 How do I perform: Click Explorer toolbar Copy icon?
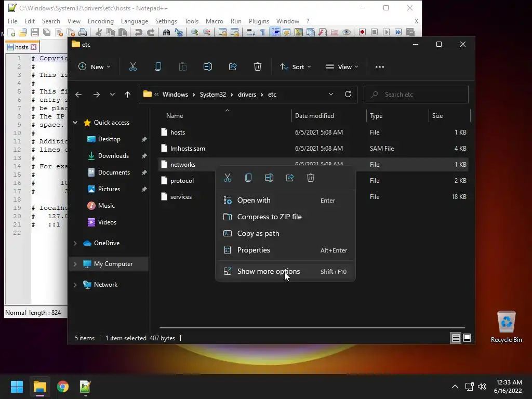pyautogui.click(x=158, y=67)
